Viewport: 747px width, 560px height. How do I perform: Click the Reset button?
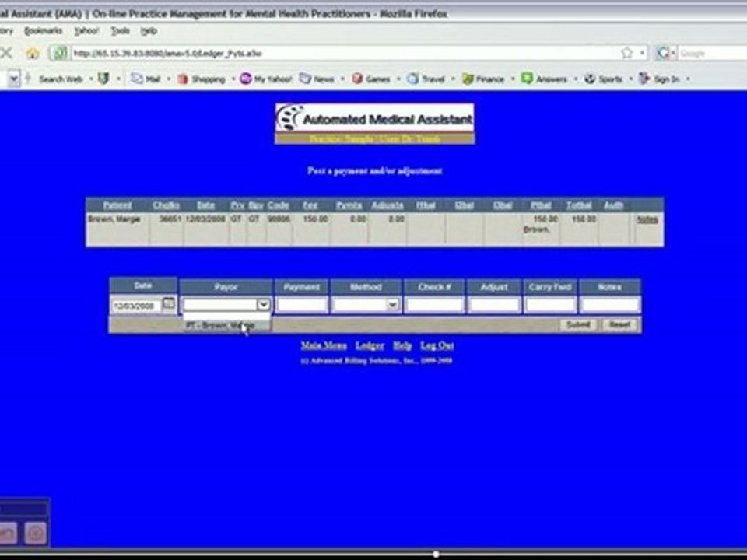point(619,325)
